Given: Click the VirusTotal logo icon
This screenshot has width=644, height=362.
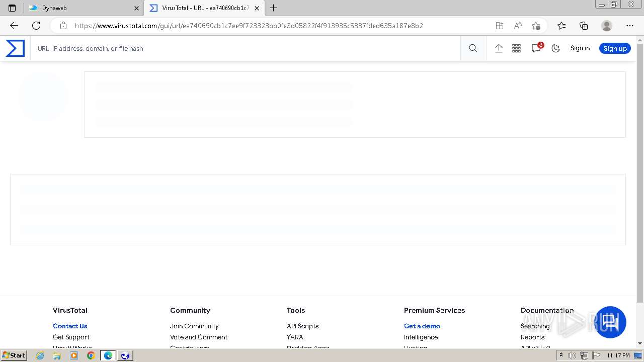Looking at the screenshot, I should tap(15, 48).
